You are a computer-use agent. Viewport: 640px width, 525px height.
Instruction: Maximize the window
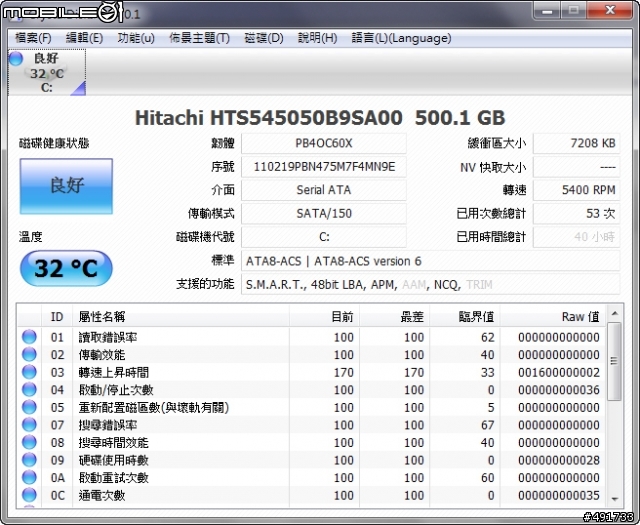tap(573, 11)
